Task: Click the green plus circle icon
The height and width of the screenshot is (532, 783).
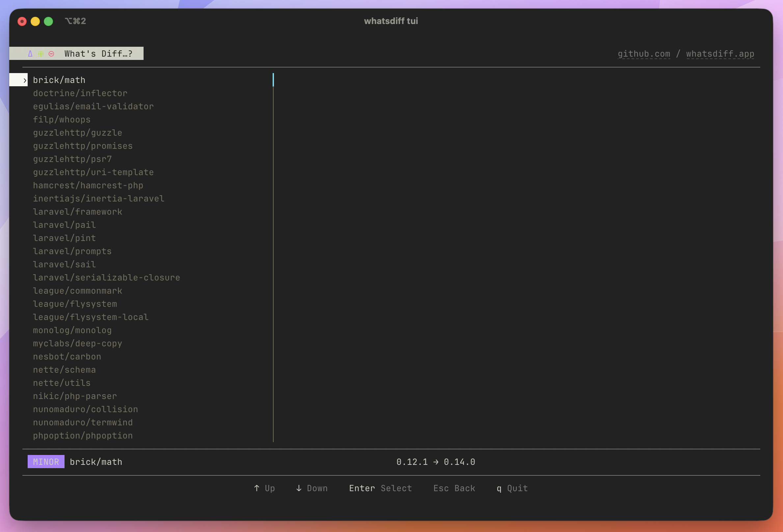Action: click(41, 54)
